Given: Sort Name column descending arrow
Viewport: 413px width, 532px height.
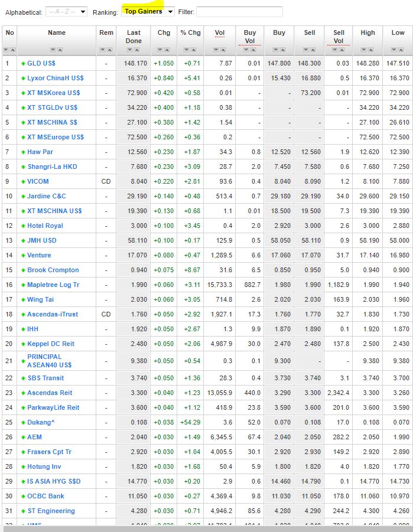Looking at the screenshot, I should click(x=53, y=50).
